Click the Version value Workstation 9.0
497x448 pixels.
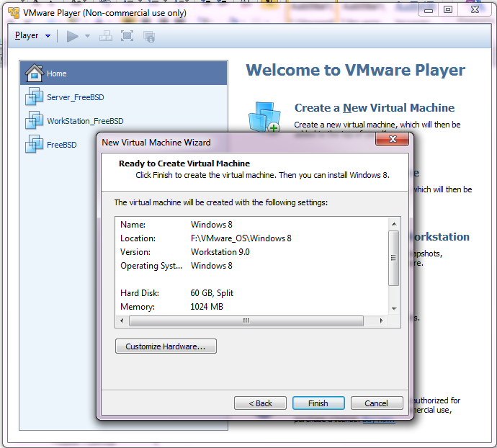point(220,252)
